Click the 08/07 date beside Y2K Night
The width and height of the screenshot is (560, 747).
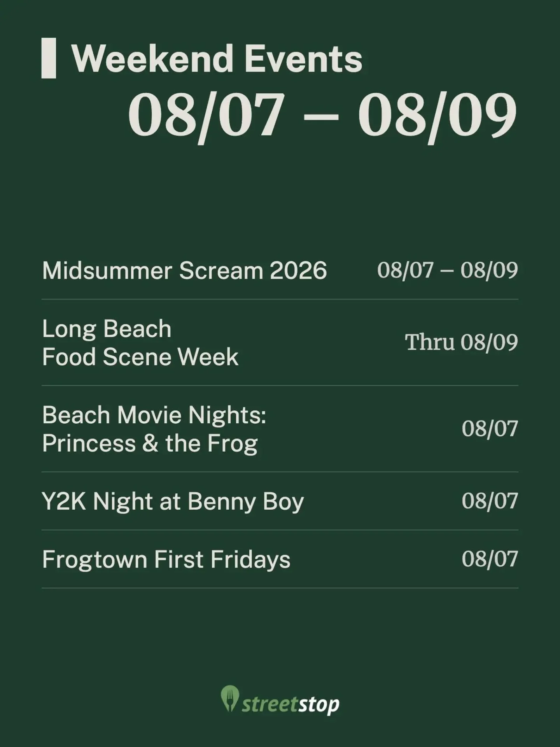(x=490, y=501)
